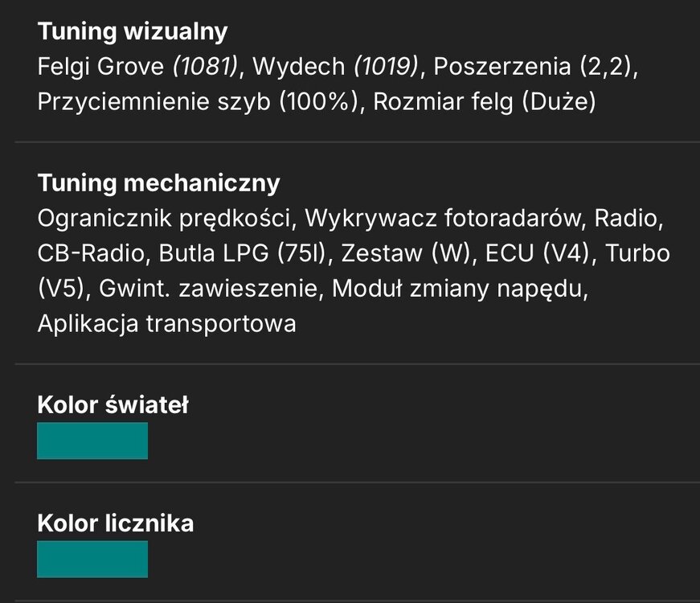
Task: Click the CB-Radio item
Action: (x=91, y=253)
